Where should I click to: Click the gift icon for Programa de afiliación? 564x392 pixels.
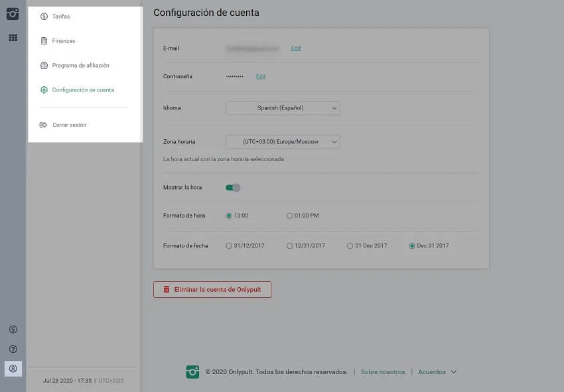pyautogui.click(x=44, y=66)
